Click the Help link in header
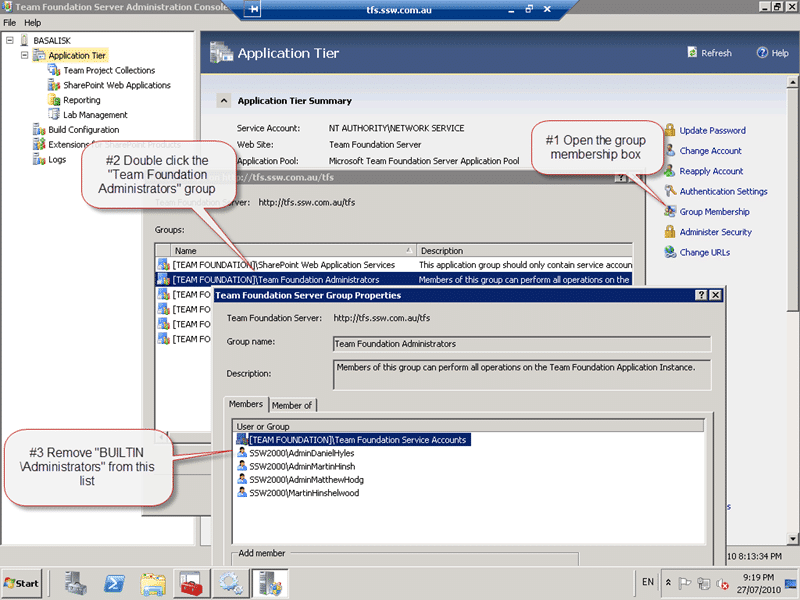Image resolution: width=800 pixels, height=600 pixels. (780, 53)
